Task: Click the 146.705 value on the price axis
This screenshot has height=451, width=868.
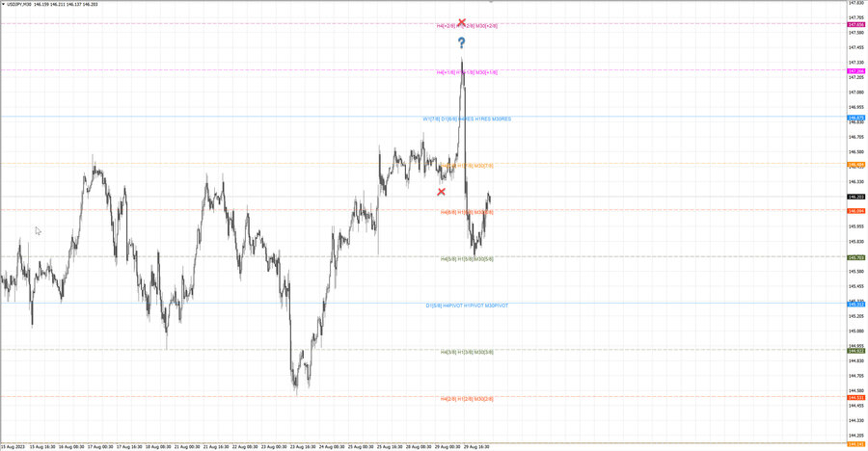Action: (x=855, y=137)
